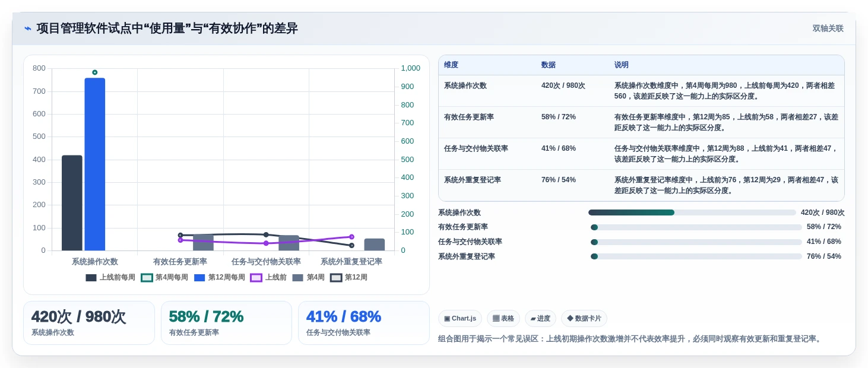Click the 系统操作次数 x-axis label
868x368 pixels.
pyautogui.click(x=95, y=261)
